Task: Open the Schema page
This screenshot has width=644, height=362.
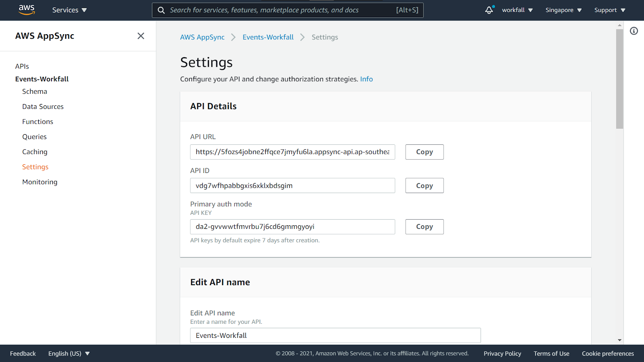Action: (35, 91)
